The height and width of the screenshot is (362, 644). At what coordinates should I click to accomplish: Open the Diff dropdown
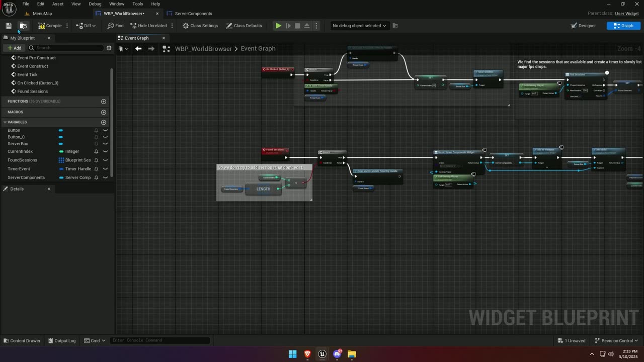(86, 26)
